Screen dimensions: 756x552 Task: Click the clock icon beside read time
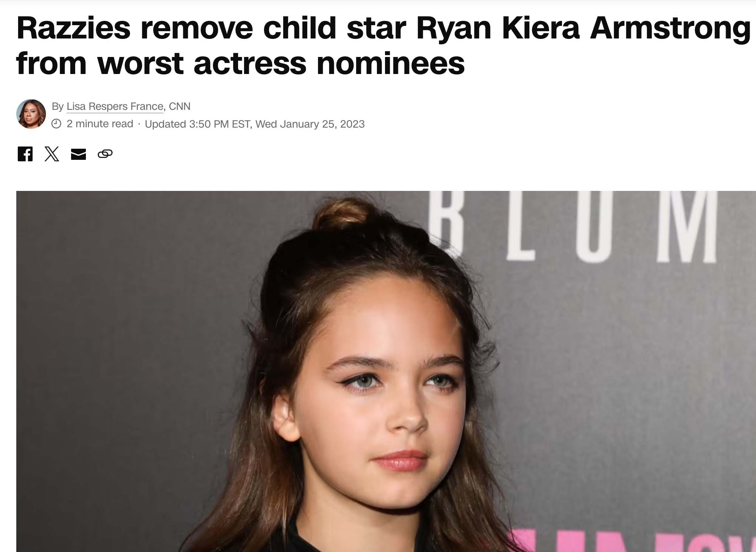[x=56, y=124]
